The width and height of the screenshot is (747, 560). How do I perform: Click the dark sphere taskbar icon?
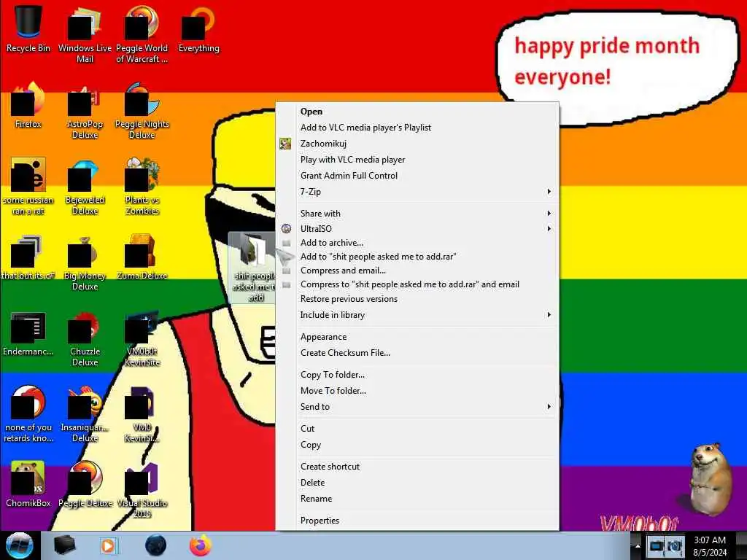[155, 545]
